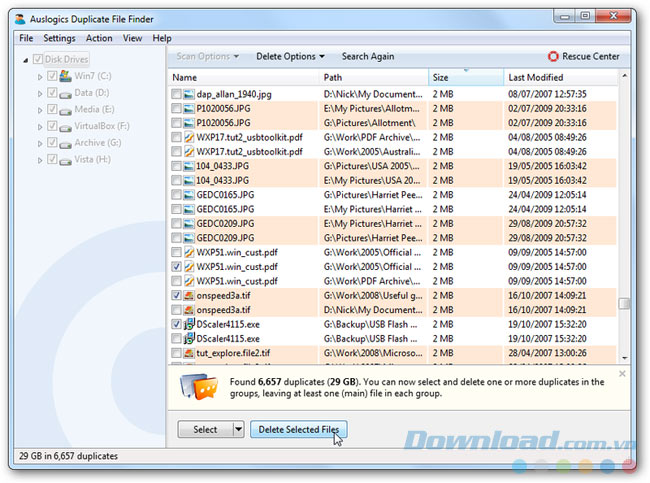The height and width of the screenshot is (483, 650).
Task: Click the icon of onspeed3a.tif in G:\Work\2008
Action: (x=189, y=296)
